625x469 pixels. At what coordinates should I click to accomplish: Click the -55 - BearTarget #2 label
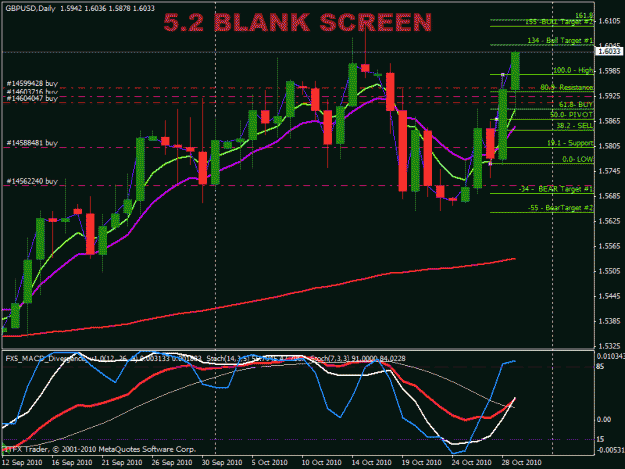(560, 208)
